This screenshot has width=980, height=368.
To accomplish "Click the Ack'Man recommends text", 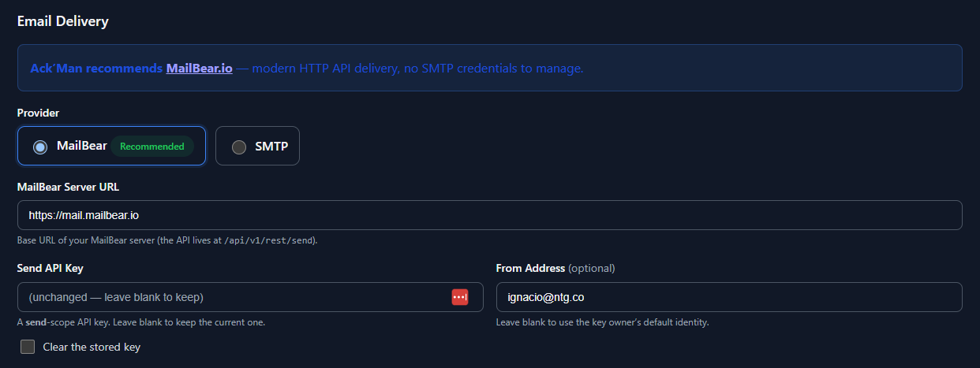I will pos(96,68).
